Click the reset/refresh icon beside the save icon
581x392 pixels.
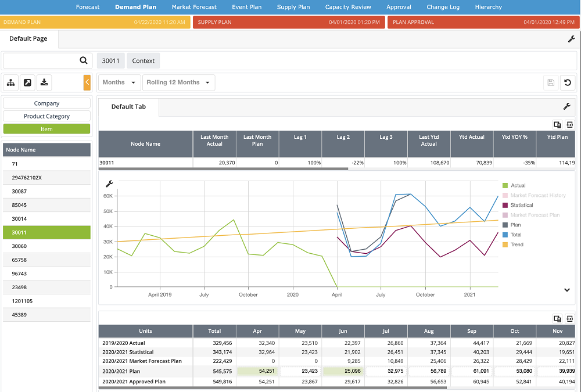pyautogui.click(x=568, y=82)
